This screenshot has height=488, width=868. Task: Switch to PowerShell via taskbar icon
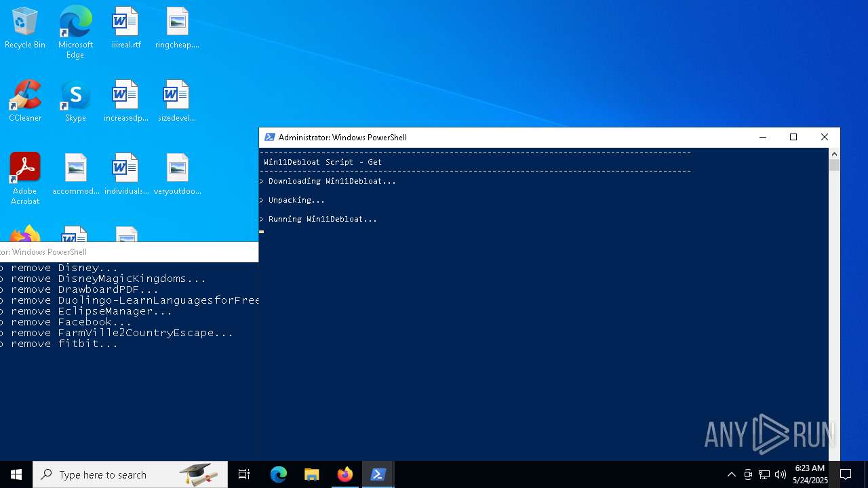[x=378, y=474]
